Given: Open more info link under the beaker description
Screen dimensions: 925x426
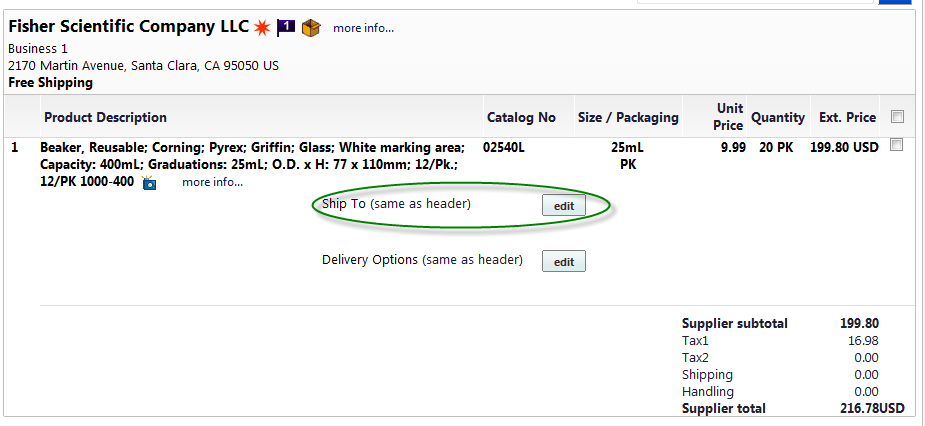Looking at the screenshot, I should [x=212, y=182].
